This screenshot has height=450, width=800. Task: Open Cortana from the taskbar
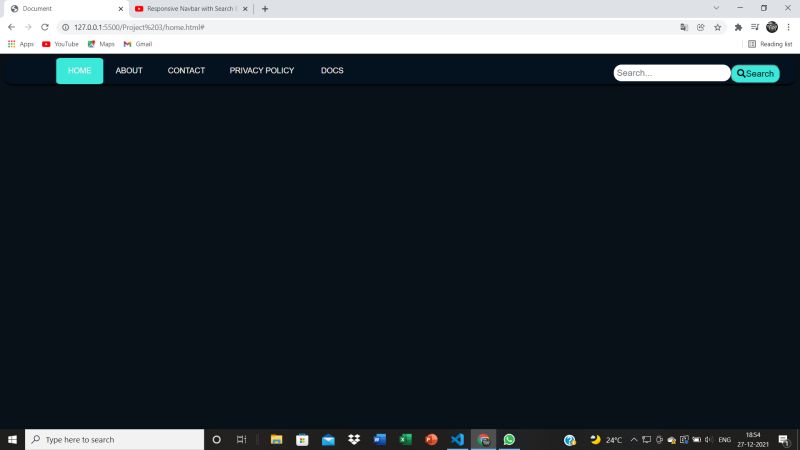tap(216, 439)
